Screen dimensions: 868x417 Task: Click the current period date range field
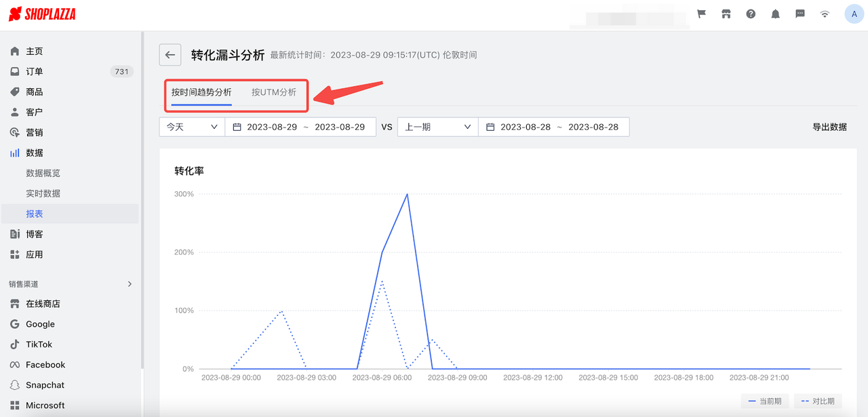click(x=300, y=127)
